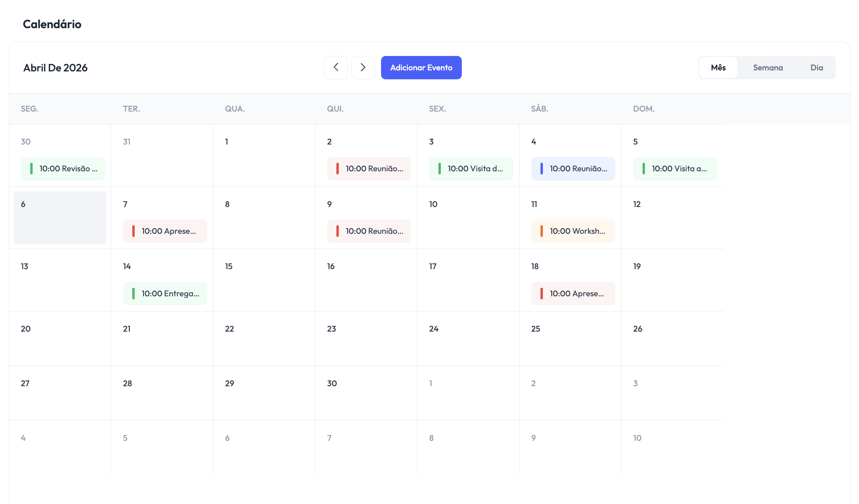Click the blue Reunião event on April 4
Viewport: 859px width, 504px height.
pos(573,169)
